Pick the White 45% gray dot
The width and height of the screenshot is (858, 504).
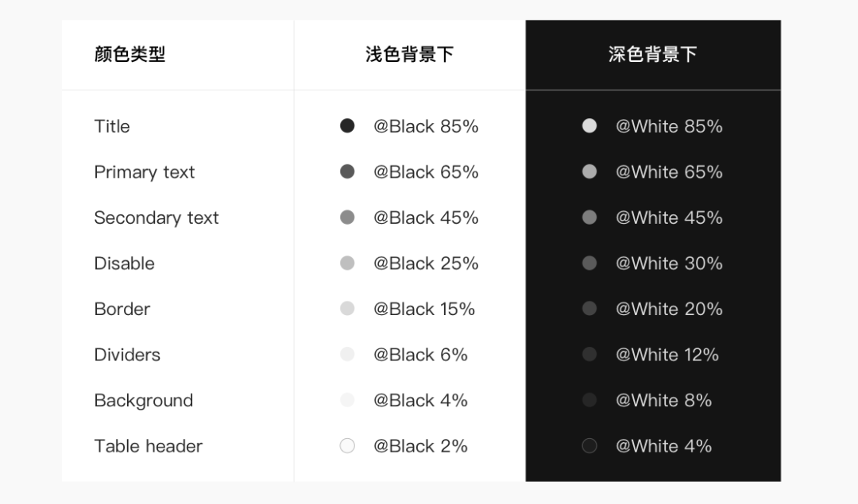[589, 217]
